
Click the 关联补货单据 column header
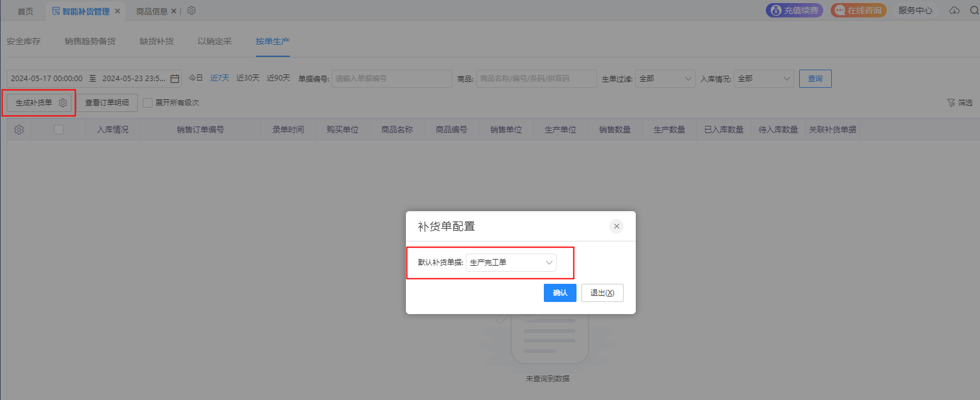(833, 130)
